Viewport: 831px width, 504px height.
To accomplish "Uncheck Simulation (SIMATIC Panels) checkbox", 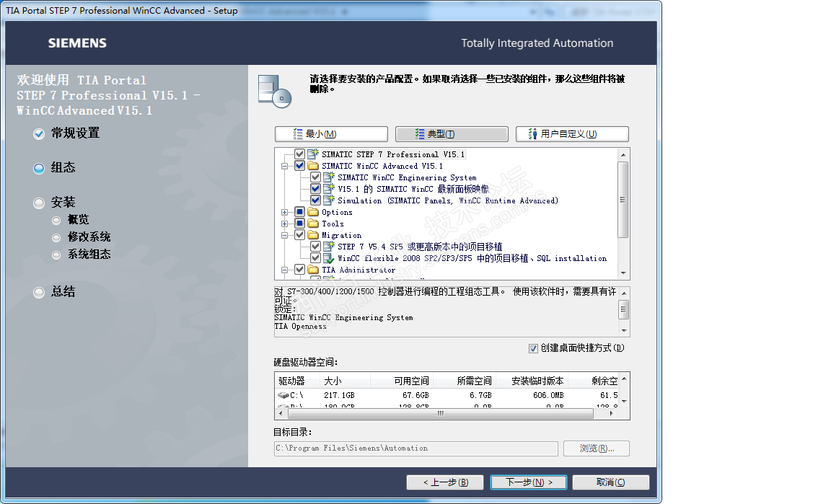I will pyautogui.click(x=315, y=200).
